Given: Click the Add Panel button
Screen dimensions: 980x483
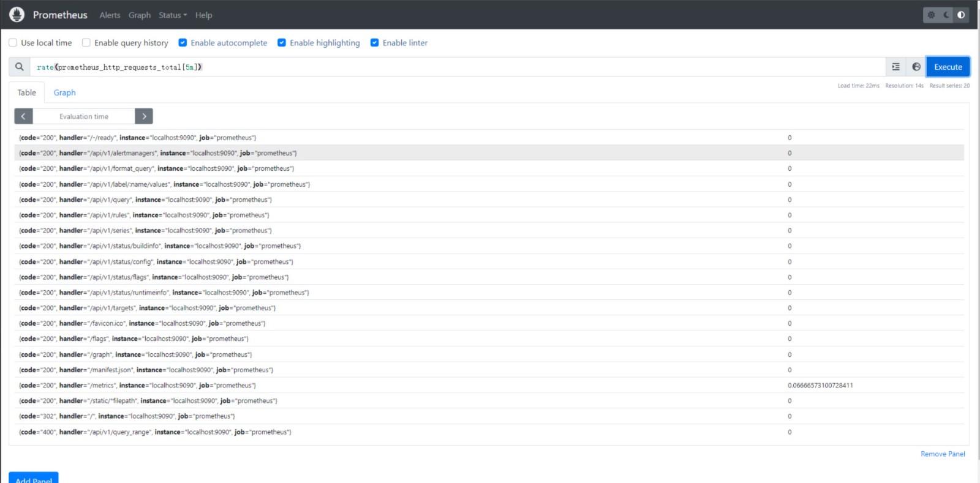Looking at the screenshot, I should point(34,478).
